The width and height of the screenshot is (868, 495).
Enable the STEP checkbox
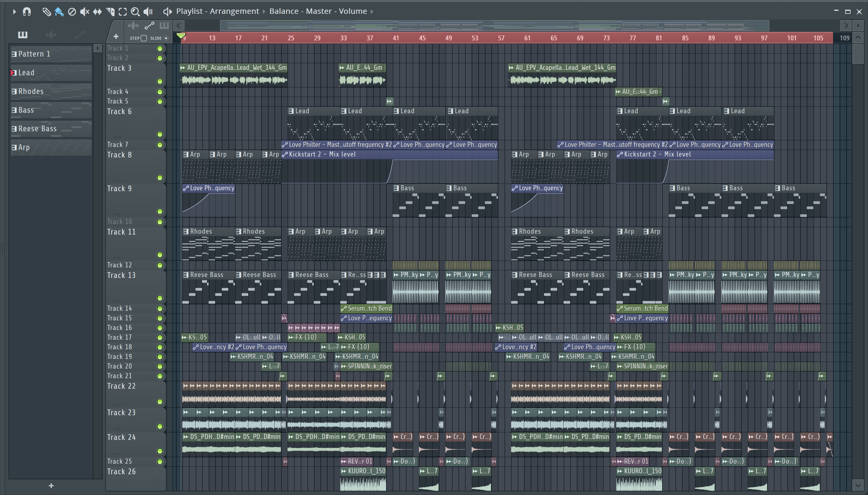pyautogui.click(x=143, y=38)
